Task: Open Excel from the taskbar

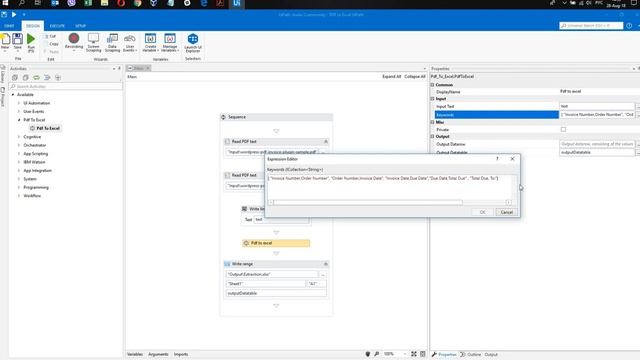Action: [x=88, y=3]
